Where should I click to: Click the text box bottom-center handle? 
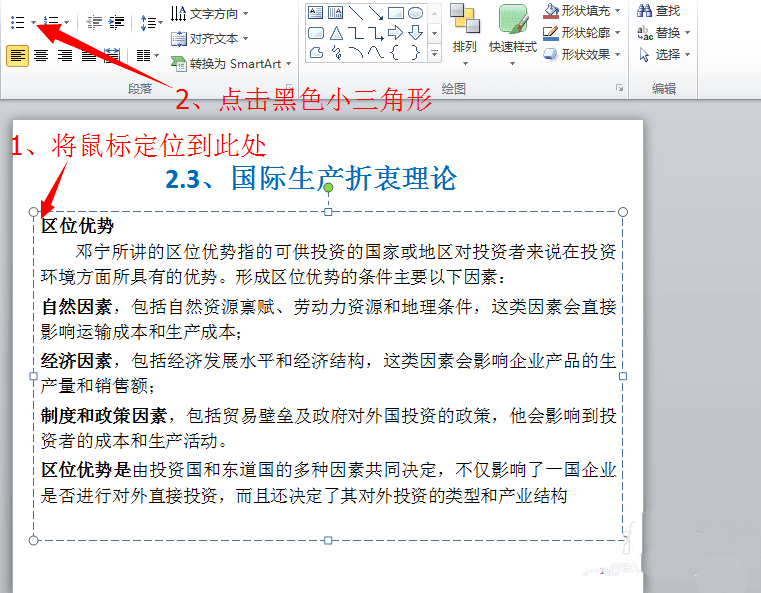pyautogui.click(x=329, y=540)
